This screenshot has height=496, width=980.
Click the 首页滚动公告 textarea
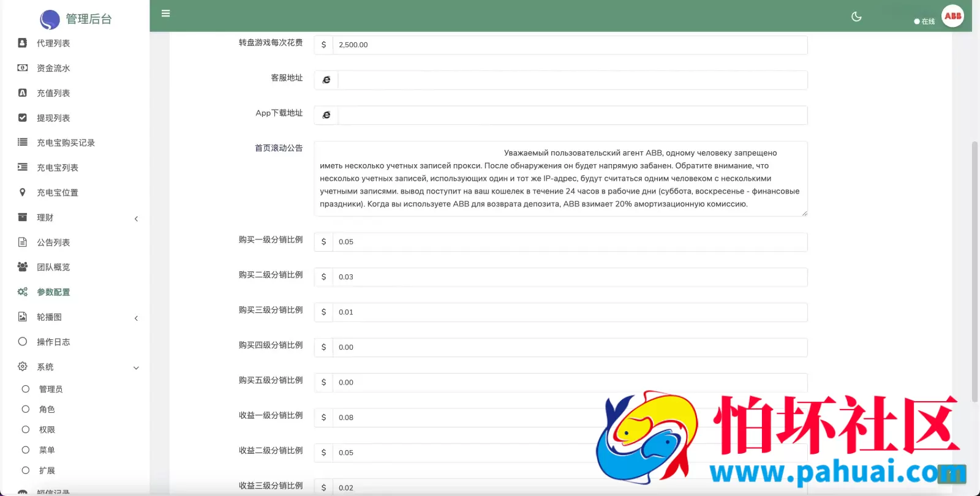click(x=560, y=179)
